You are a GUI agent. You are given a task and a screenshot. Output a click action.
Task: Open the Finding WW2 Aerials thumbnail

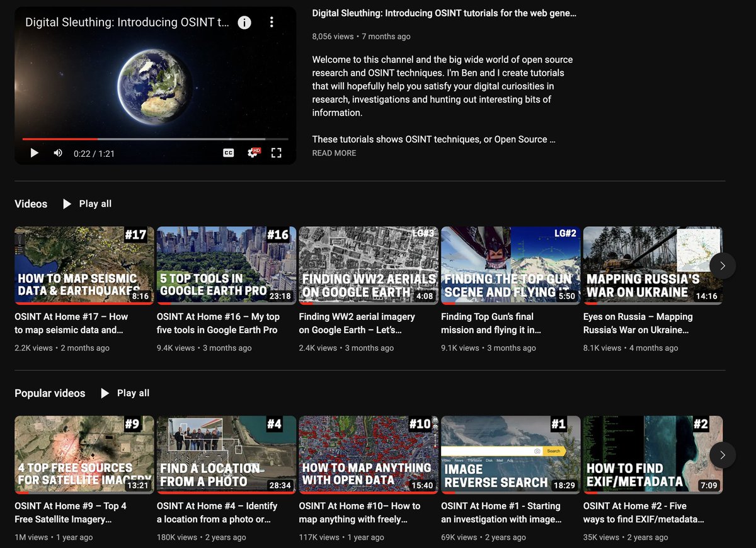369,266
